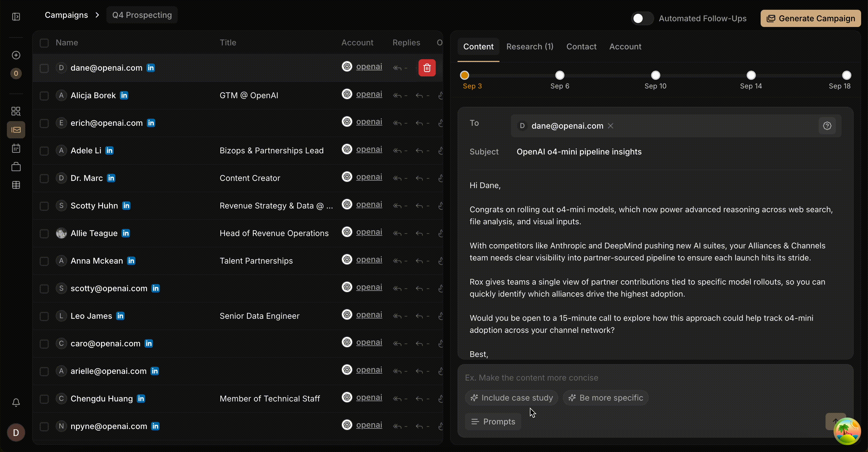
Task: Check the select-all checkbox in header
Action: coord(44,43)
